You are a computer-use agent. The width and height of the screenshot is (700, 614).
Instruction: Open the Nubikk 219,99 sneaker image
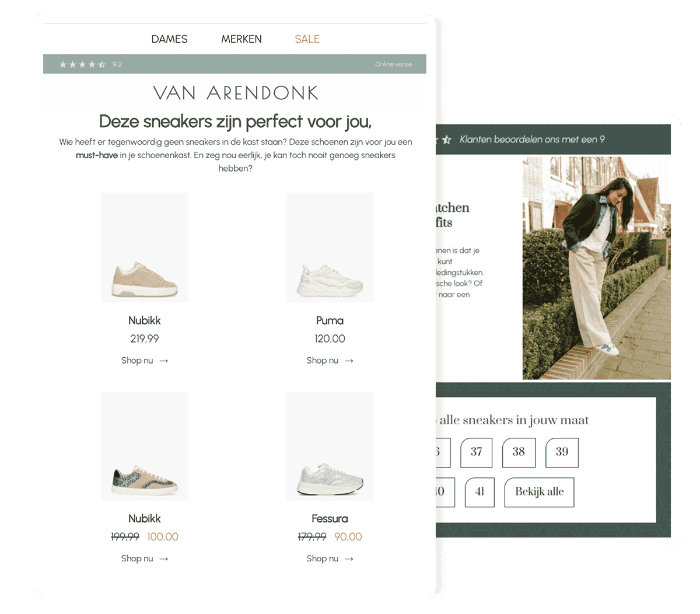coord(145,247)
